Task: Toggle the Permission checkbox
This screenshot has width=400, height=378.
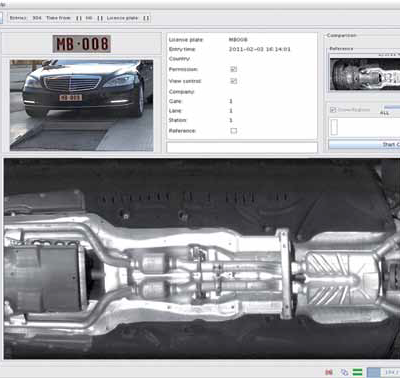Action: pos(234,69)
